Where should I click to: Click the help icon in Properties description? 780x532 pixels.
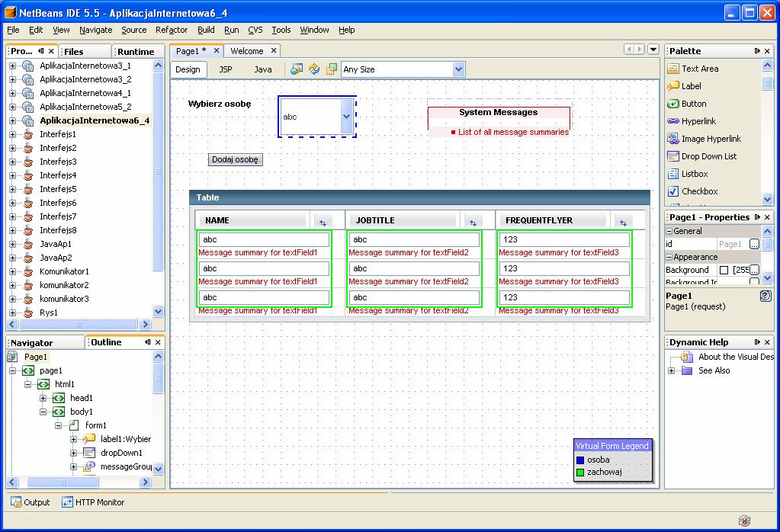pos(766,296)
